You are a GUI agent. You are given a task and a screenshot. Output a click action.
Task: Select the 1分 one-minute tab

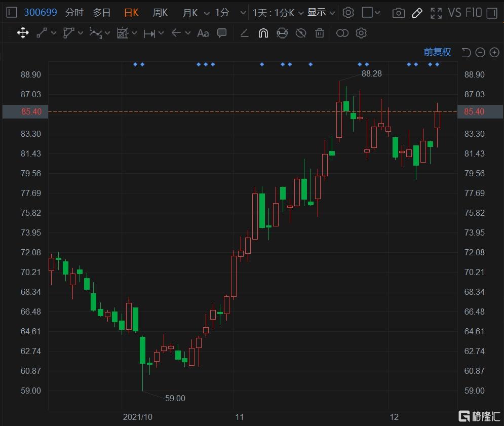(x=222, y=13)
